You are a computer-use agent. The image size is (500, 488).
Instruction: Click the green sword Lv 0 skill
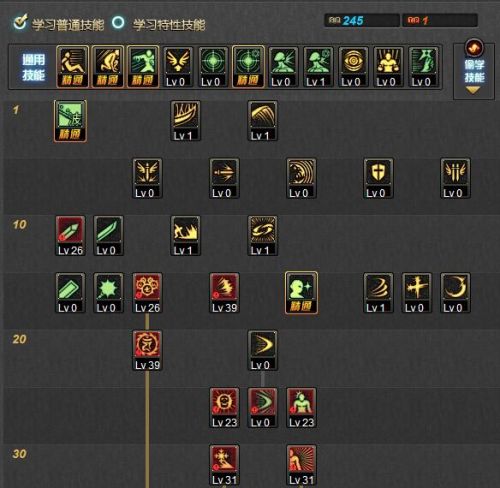click(x=109, y=236)
